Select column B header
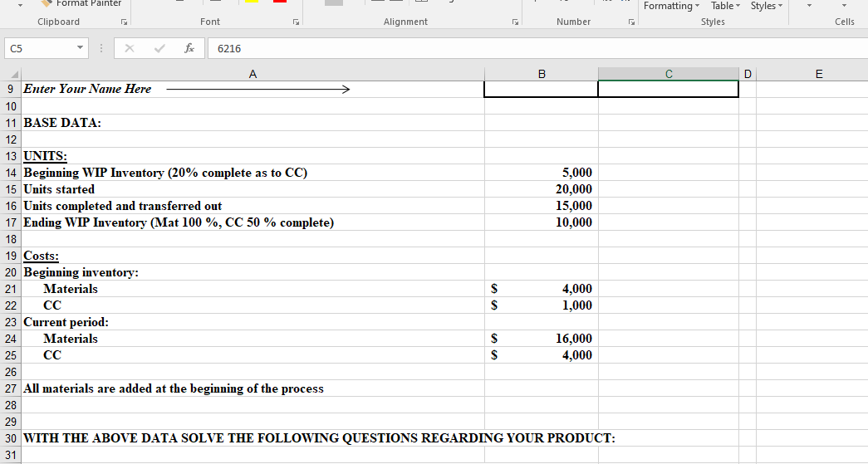Viewport: 868px width, 464px height. pos(542,74)
